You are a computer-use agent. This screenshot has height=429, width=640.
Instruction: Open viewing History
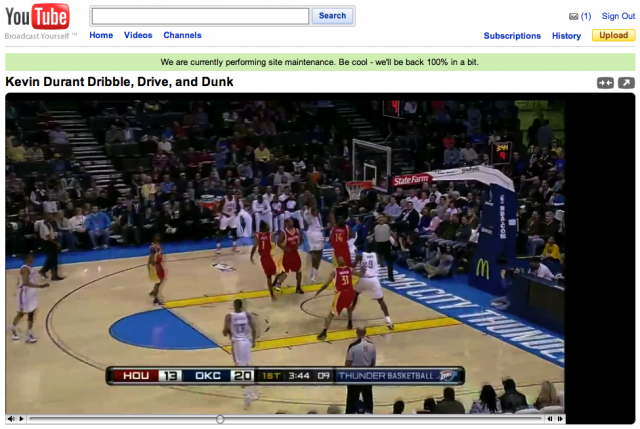click(567, 36)
